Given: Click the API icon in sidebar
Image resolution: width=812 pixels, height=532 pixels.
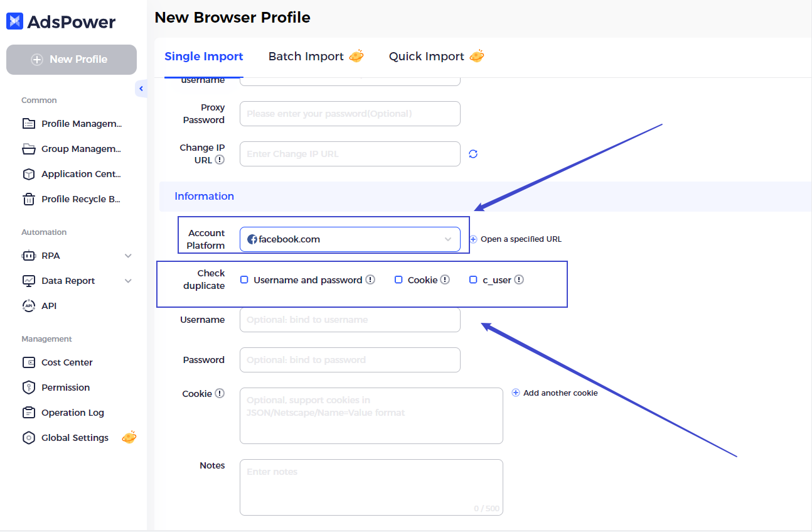Looking at the screenshot, I should pos(28,306).
